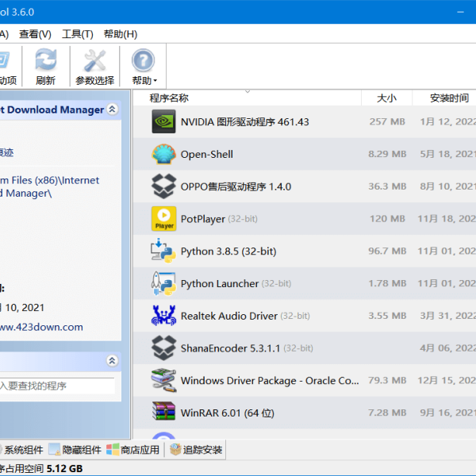Select the Realtek Audio Driver row name
The width and height of the screenshot is (476, 476).
click(229, 316)
